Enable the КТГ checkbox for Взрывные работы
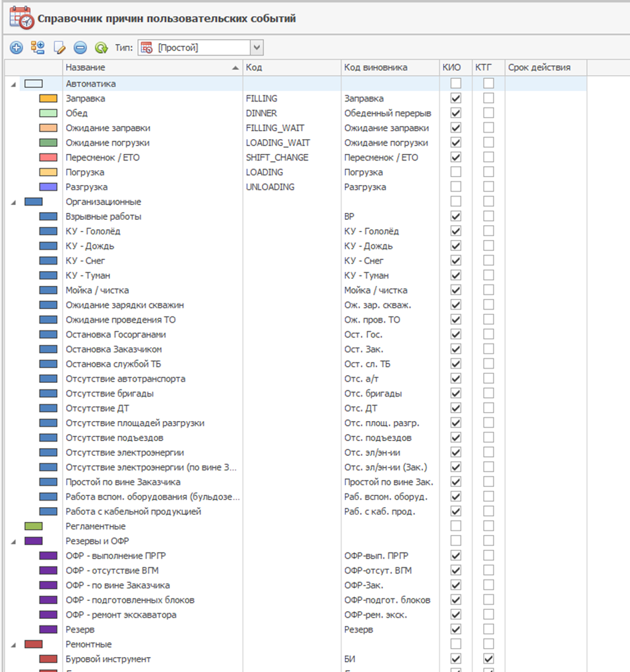Screen dimensions: 630x672 tap(488, 216)
